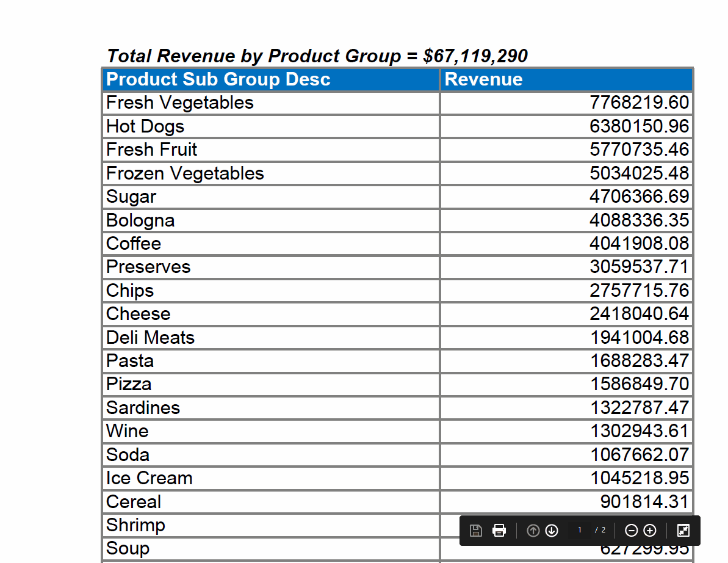Image resolution: width=728 pixels, height=563 pixels.
Task: Select the 'Wine' cell
Action: pos(127,431)
